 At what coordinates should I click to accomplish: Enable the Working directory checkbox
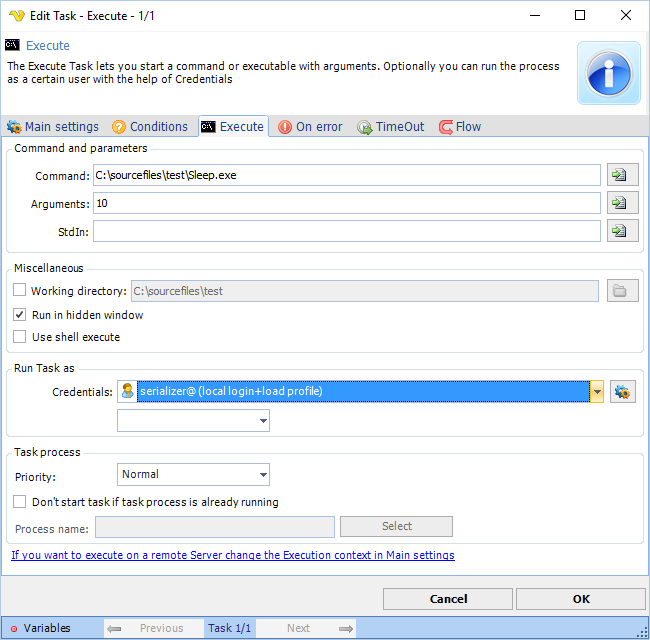[20, 291]
